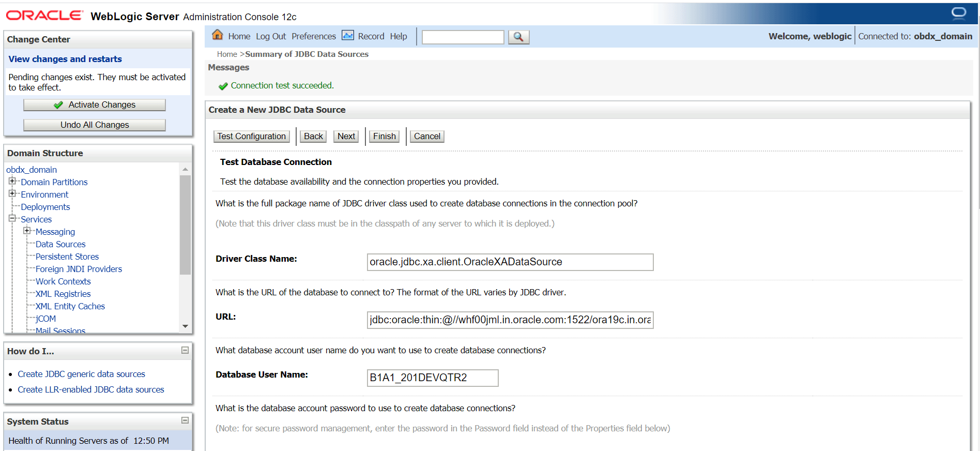Click the Test Configuration button
Screen dimensions: 980x451
(x=251, y=136)
